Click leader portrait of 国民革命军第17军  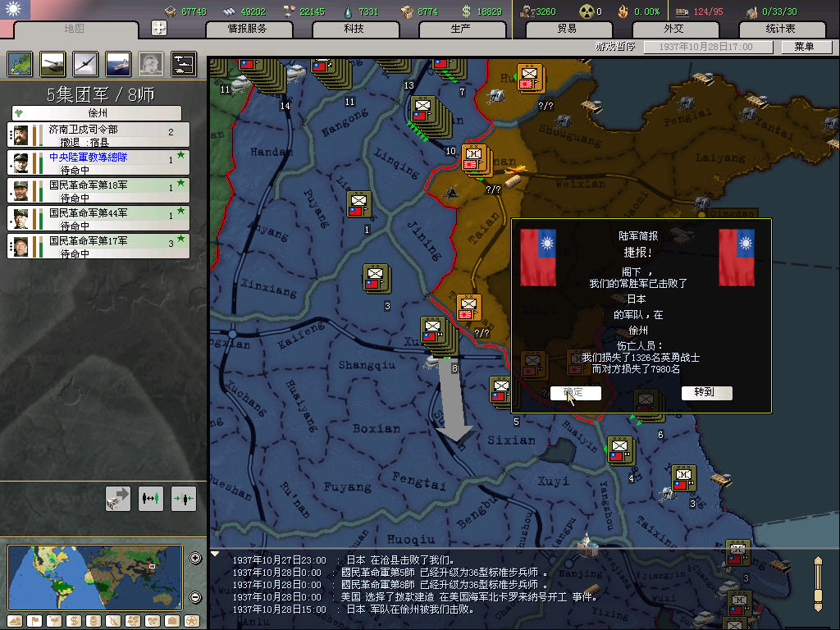tap(21, 246)
